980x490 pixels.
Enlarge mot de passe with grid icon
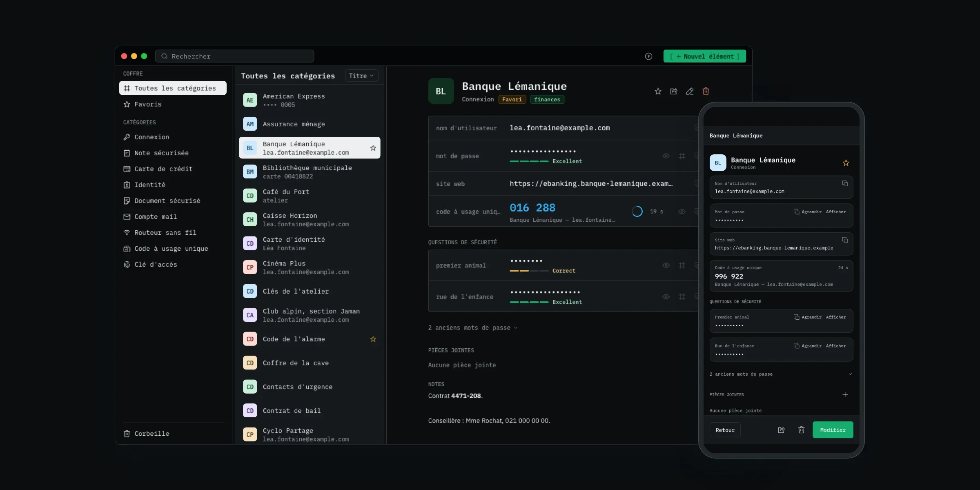click(x=682, y=156)
